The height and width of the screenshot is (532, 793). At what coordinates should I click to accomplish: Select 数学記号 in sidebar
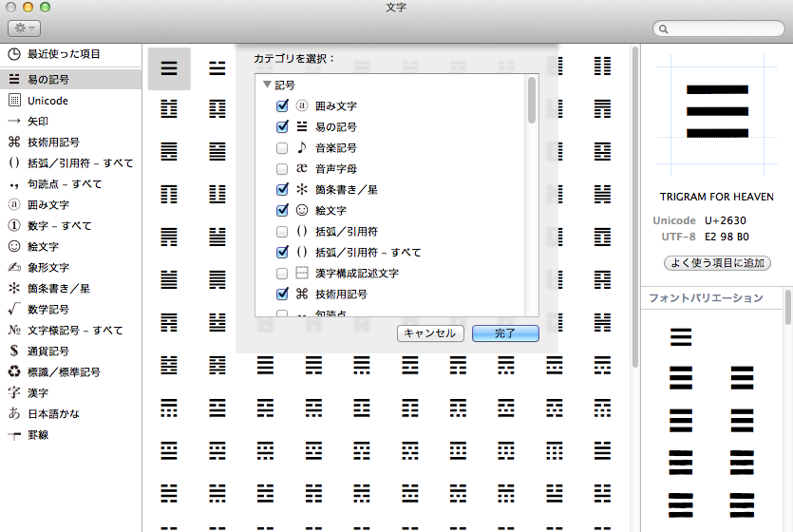pyautogui.click(x=71, y=310)
